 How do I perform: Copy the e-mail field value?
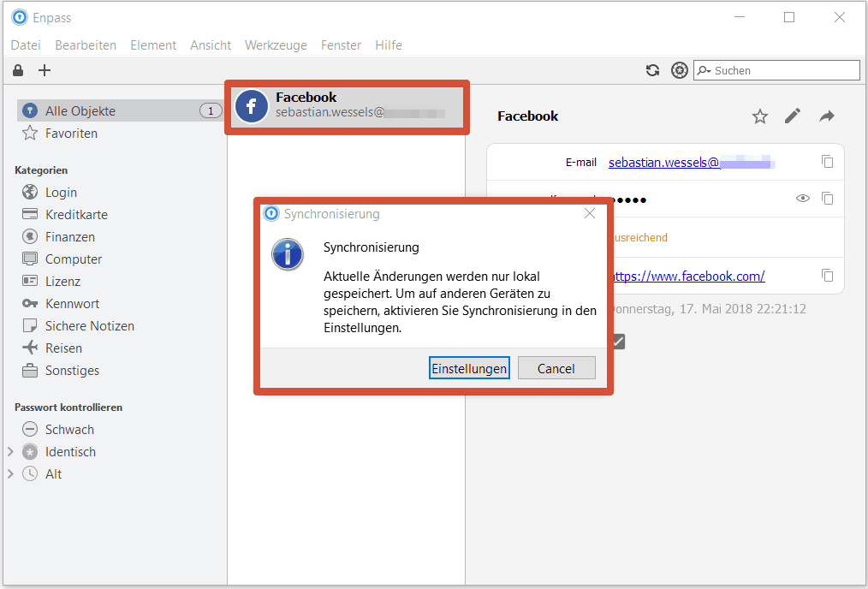click(x=827, y=161)
